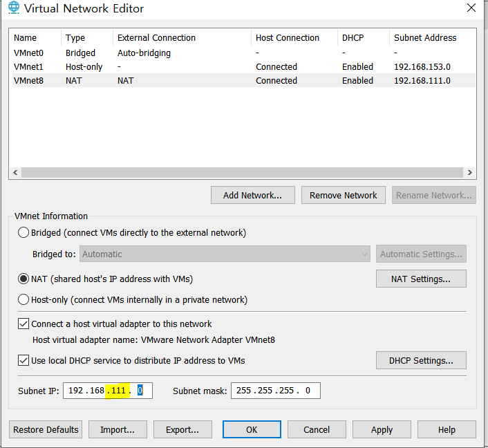Click the Auto-bridging cell
The image size is (488, 448).
point(144,53)
